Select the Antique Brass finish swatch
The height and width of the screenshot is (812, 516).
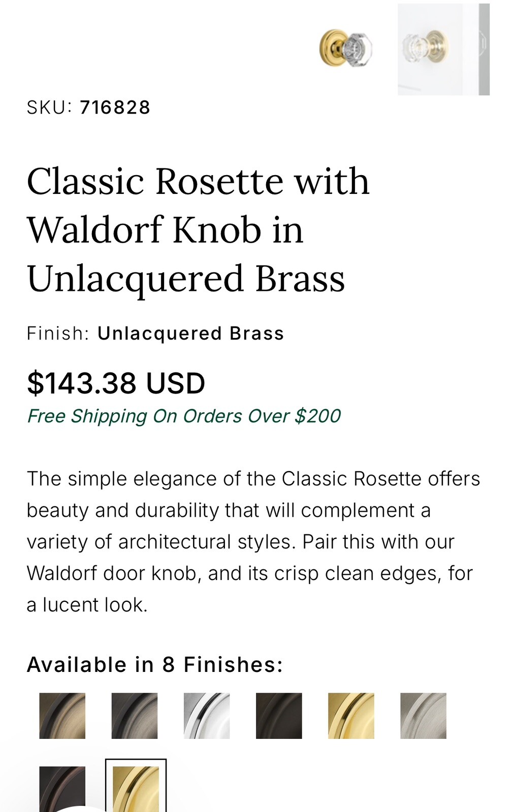point(62,716)
